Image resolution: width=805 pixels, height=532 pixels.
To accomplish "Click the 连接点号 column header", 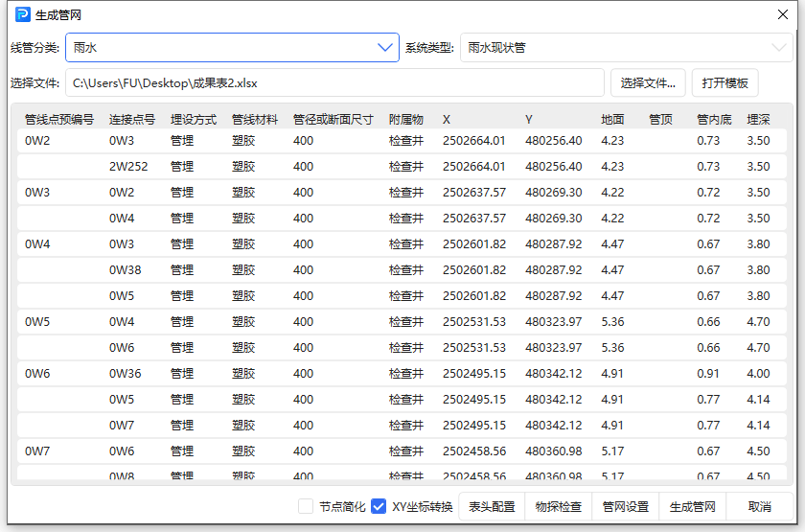I will 132,120.
